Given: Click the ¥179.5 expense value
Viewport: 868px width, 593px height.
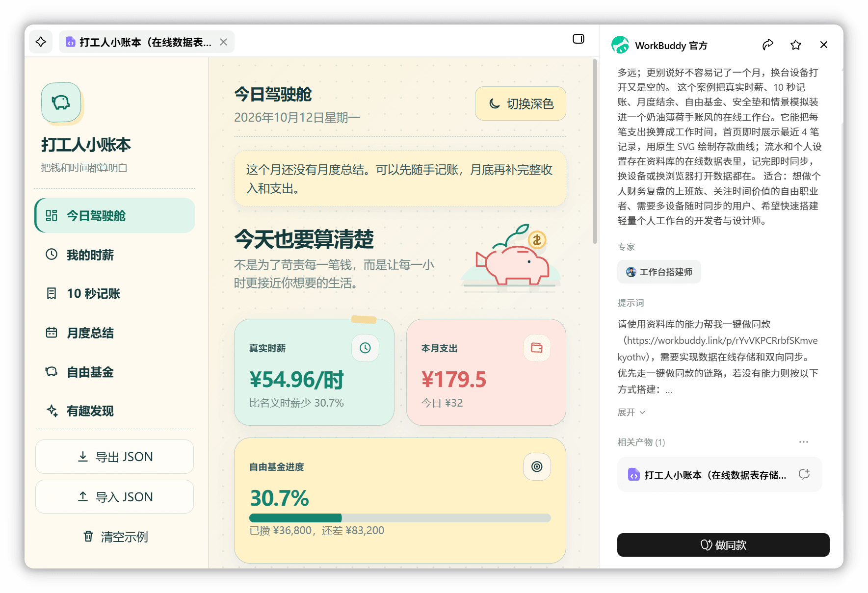Looking at the screenshot, I should pyautogui.click(x=454, y=380).
